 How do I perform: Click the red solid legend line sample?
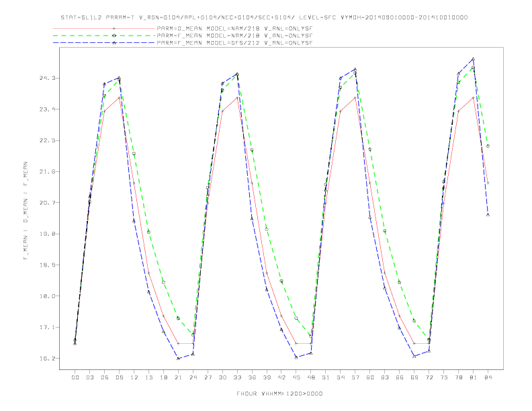tap(104, 28)
